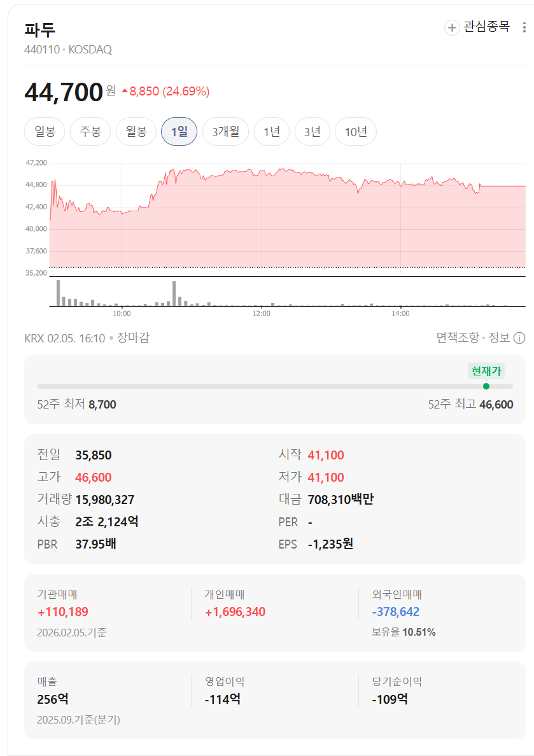Open the three-dot more options menu

tap(524, 27)
